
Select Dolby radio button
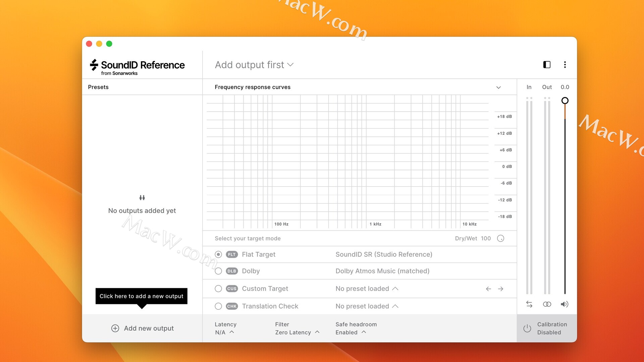[x=218, y=271]
